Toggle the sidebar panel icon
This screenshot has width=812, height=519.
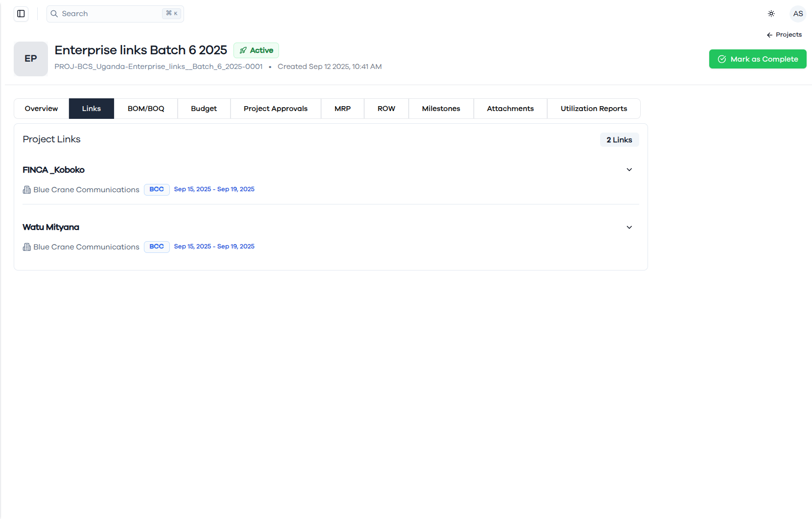click(21, 14)
